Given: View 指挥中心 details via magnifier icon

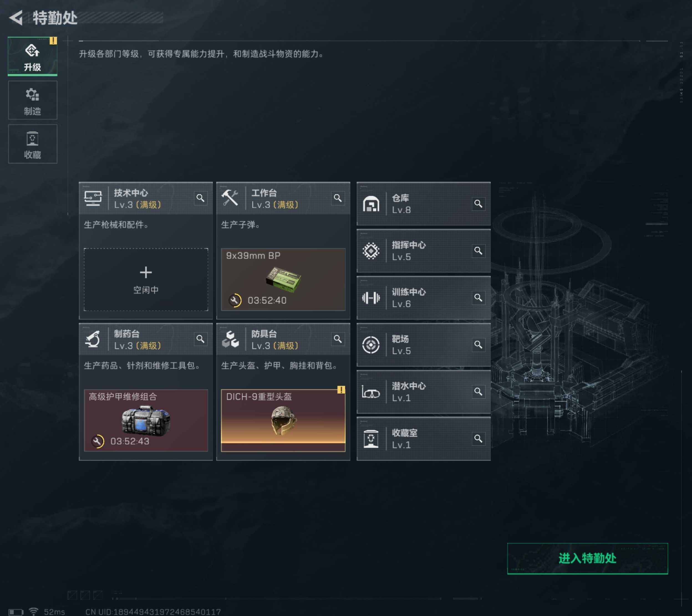Looking at the screenshot, I should click(x=478, y=251).
